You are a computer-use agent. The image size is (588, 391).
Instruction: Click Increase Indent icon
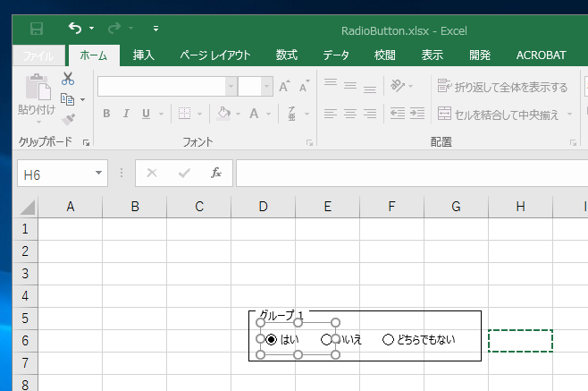click(417, 113)
